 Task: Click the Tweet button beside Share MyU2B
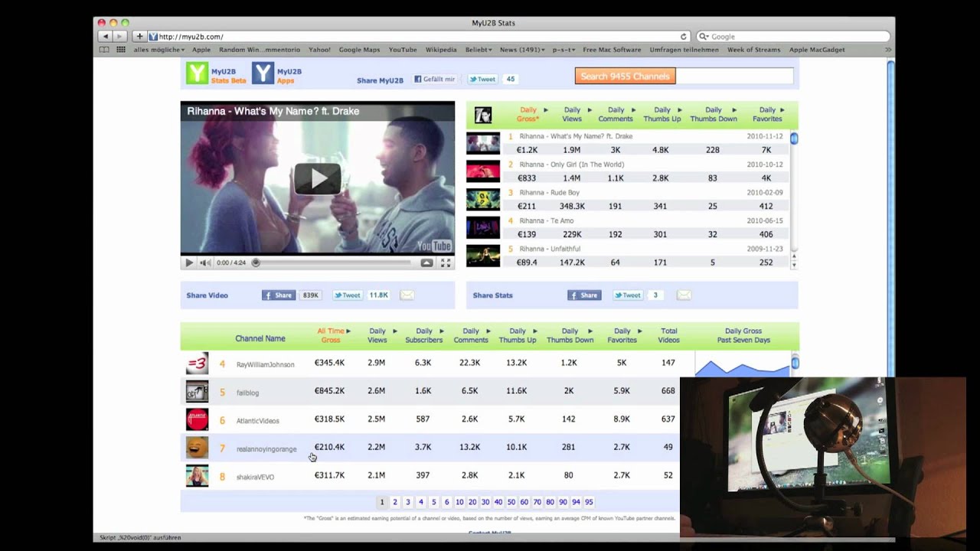tap(482, 79)
